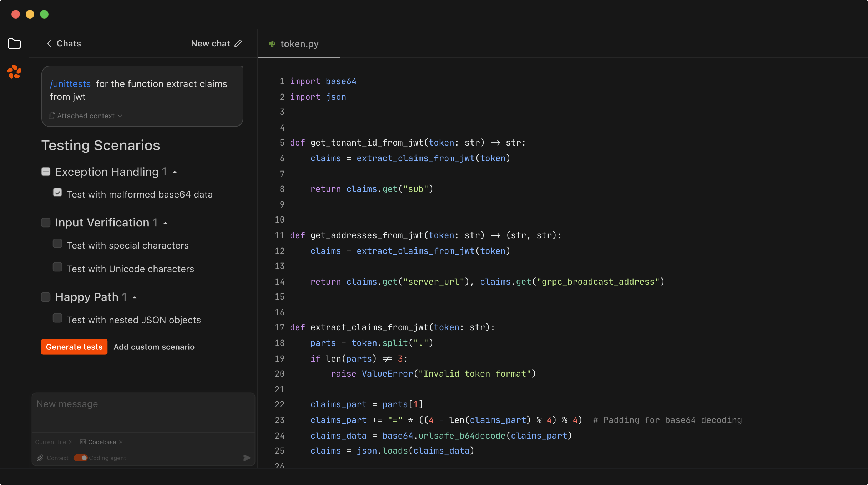Click the Python icon on the token.py tab

(x=272, y=44)
